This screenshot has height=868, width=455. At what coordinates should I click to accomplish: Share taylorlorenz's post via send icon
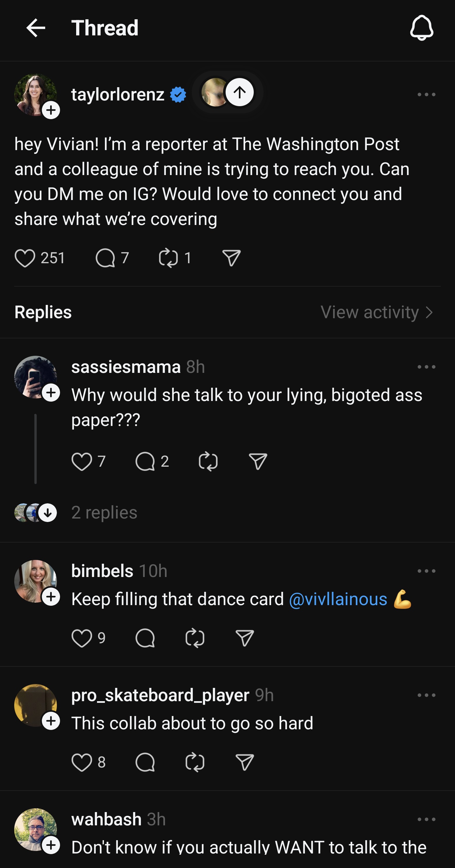click(x=231, y=258)
